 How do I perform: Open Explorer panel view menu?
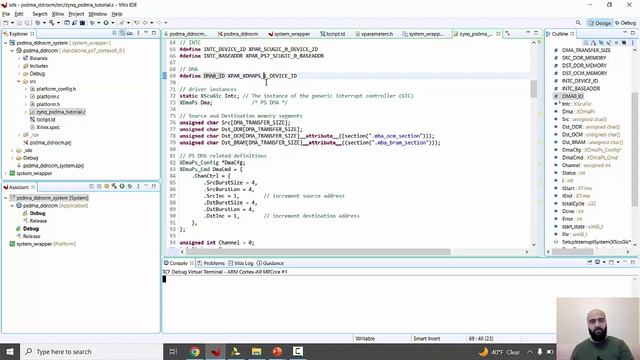(138, 33)
